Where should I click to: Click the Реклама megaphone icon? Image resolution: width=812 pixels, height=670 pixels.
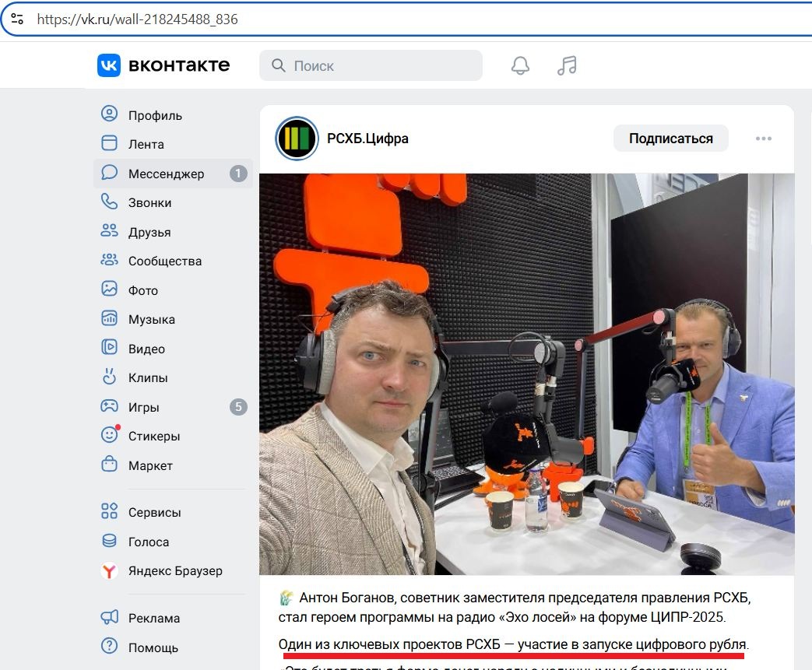point(109,616)
